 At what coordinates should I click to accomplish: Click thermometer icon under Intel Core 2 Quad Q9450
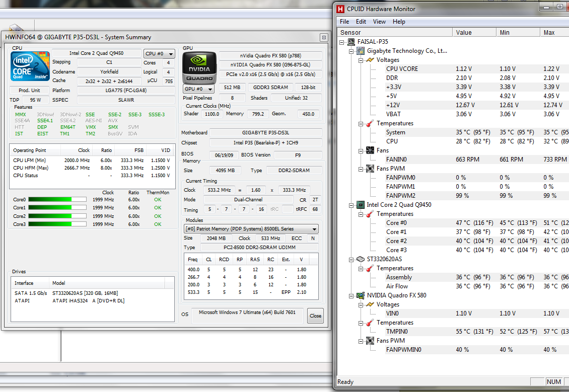click(370, 214)
